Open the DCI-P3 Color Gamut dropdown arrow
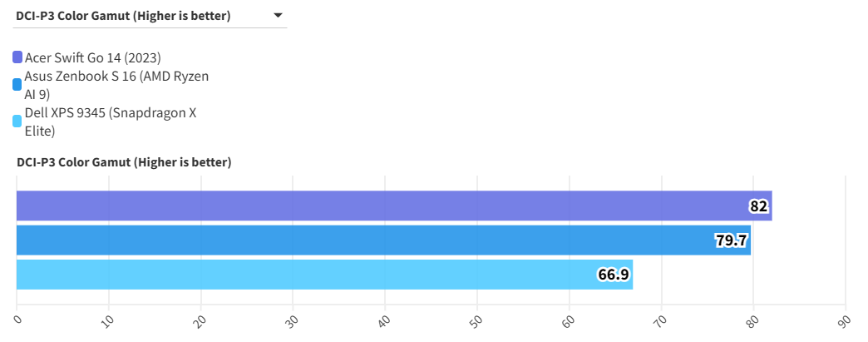The width and height of the screenshot is (868, 342). (x=278, y=15)
